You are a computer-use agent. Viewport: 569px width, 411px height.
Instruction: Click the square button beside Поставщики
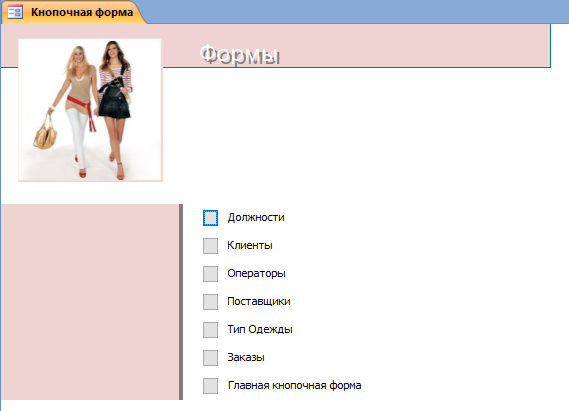[x=210, y=302]
